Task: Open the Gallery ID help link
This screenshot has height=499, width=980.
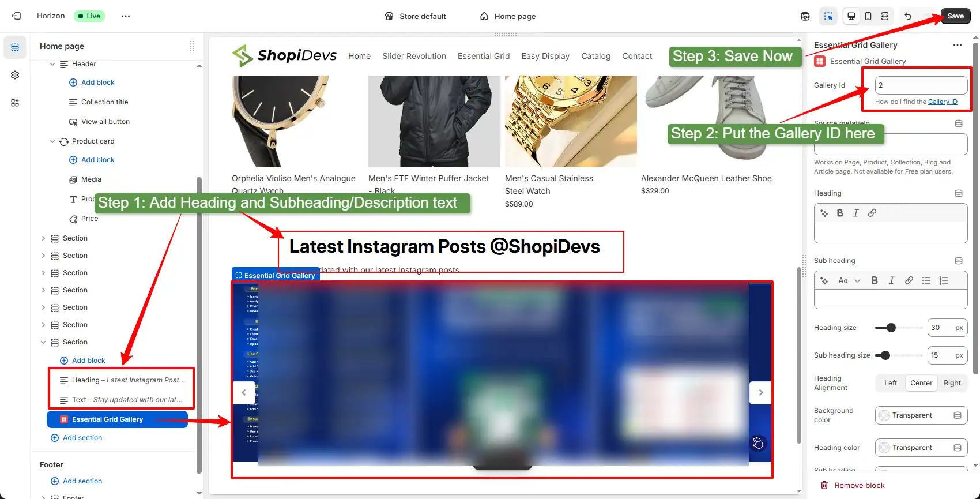Action: (x=943, y=102)
